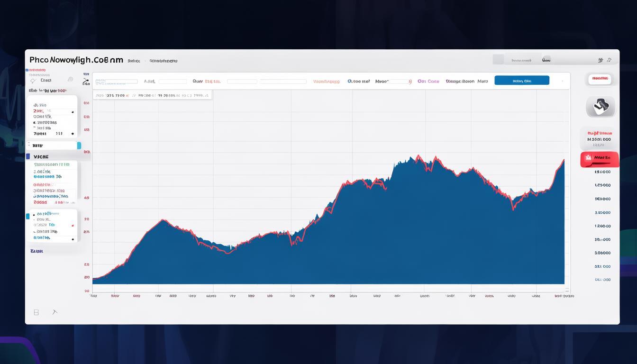Click the dark app icon in right panel
637x364 pixels.
601,106
